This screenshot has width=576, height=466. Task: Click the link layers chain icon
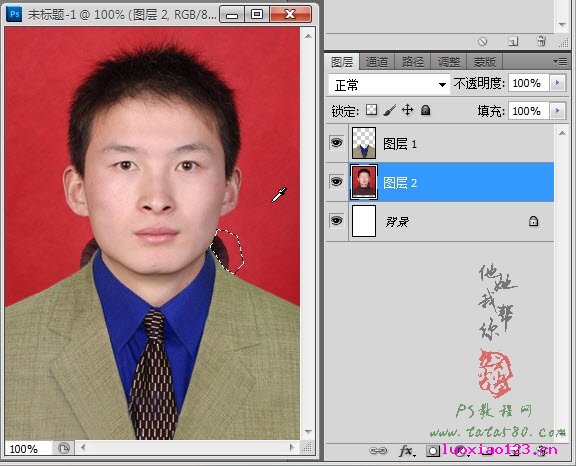[378, 451]
